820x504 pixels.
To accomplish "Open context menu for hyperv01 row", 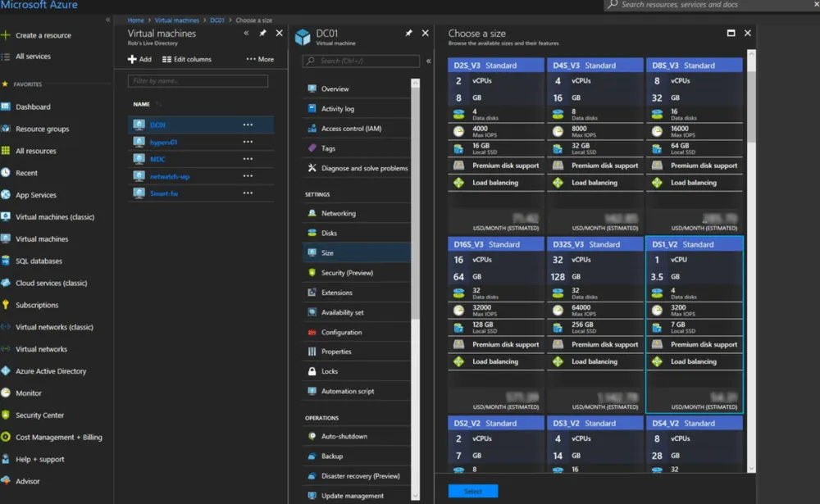I will 248,142.
